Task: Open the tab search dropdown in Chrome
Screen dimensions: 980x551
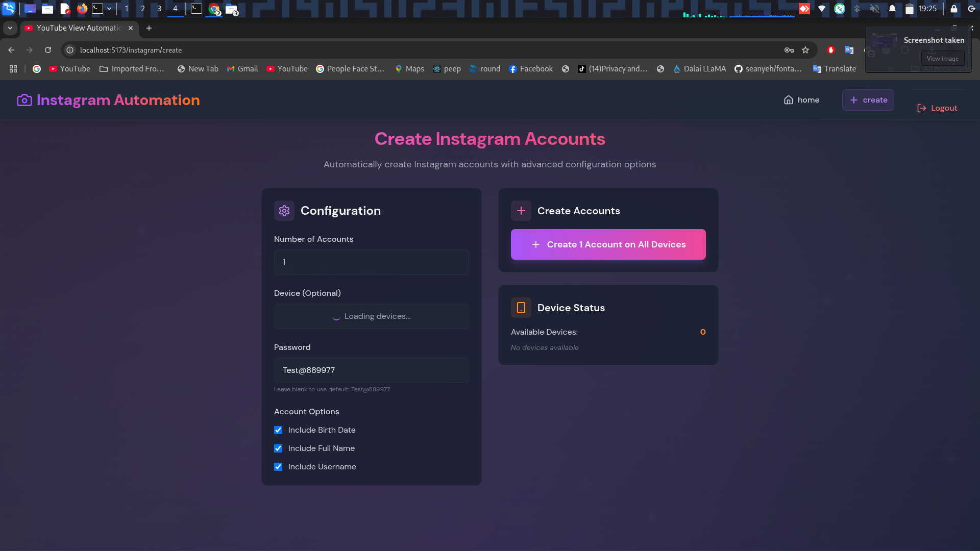Action: point(10,28)
